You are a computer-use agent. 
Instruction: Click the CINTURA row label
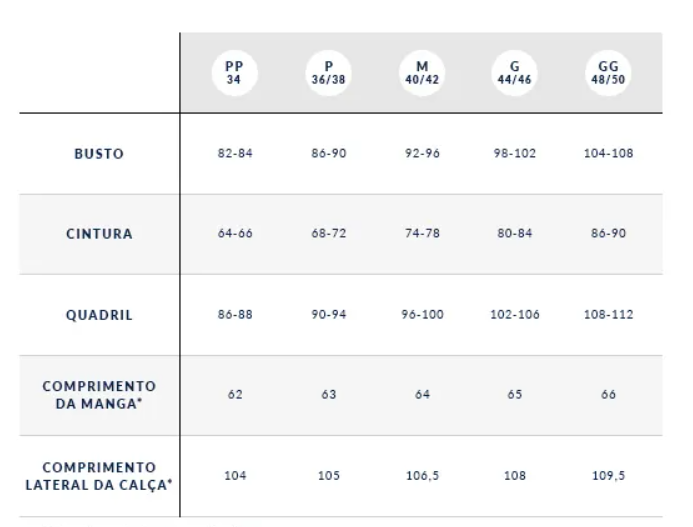pos(99,234)
